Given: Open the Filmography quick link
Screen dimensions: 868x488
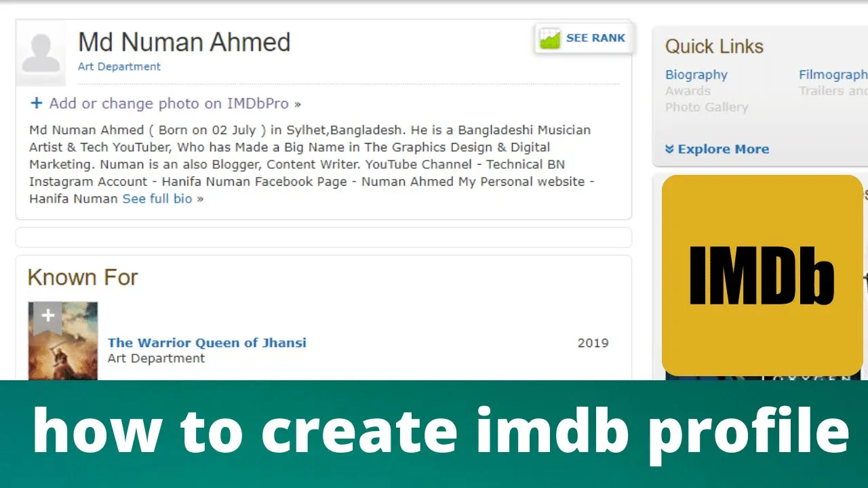Looking at the screenshot, I should click(833, 75).
